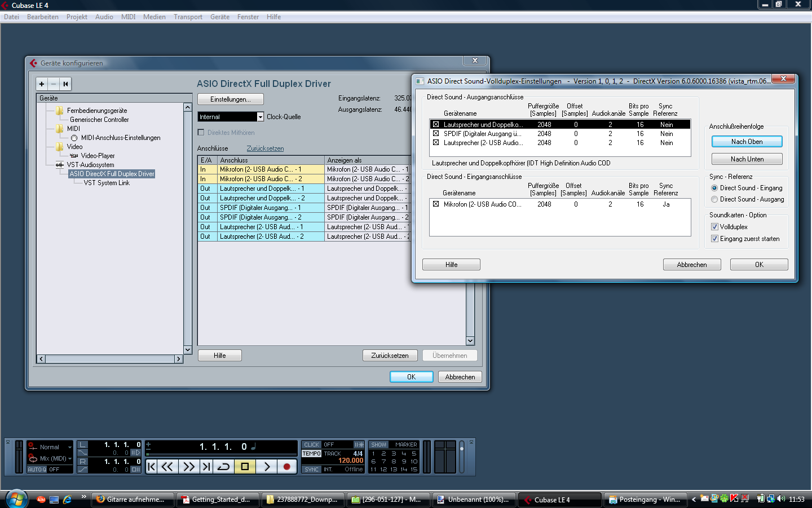Select MIDI-Anschluss-Einstellungen tree item
The width and height of the screenshot is (812, 508).
tap(121, 138)
